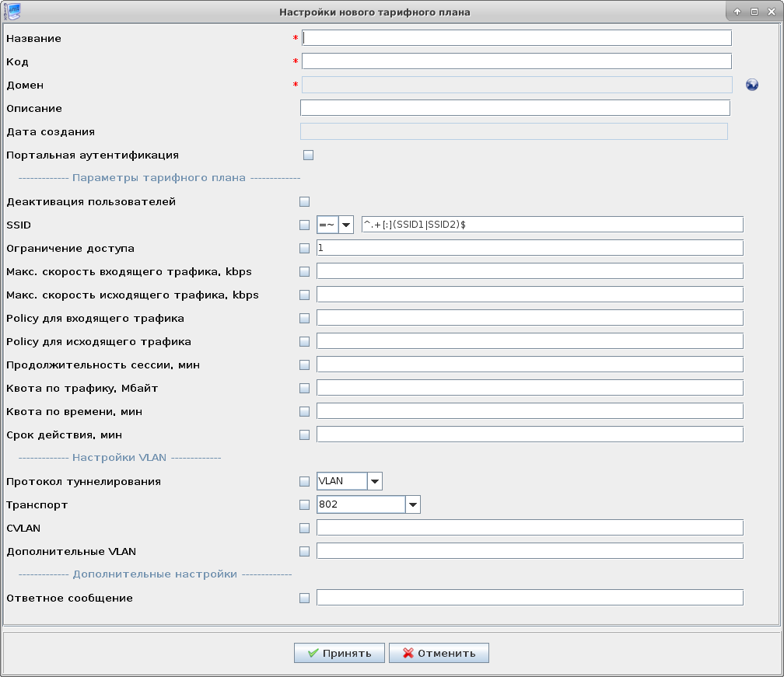The image size is (784, 677).
Task: Click the roll-up arrow window button
Action: 737,12
